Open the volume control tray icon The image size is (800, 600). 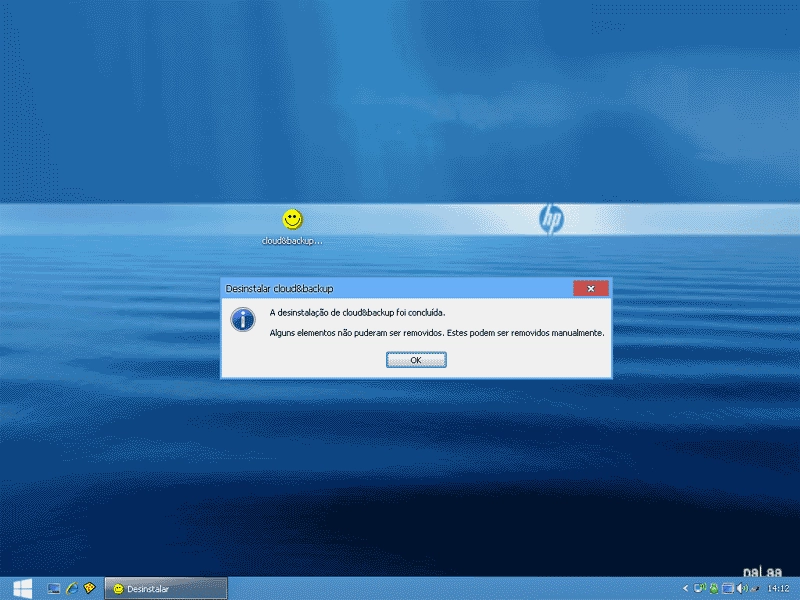tap(742, 588)
